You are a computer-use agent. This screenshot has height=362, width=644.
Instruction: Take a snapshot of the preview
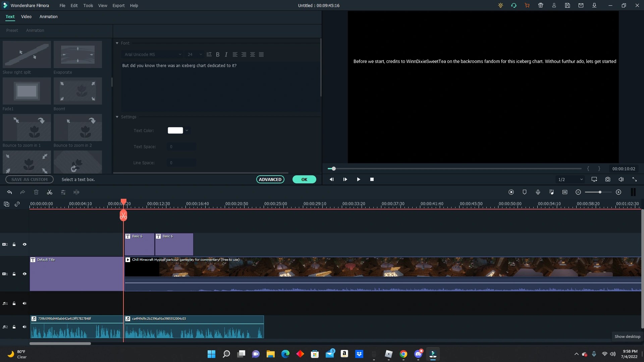[x=607, y=179]
